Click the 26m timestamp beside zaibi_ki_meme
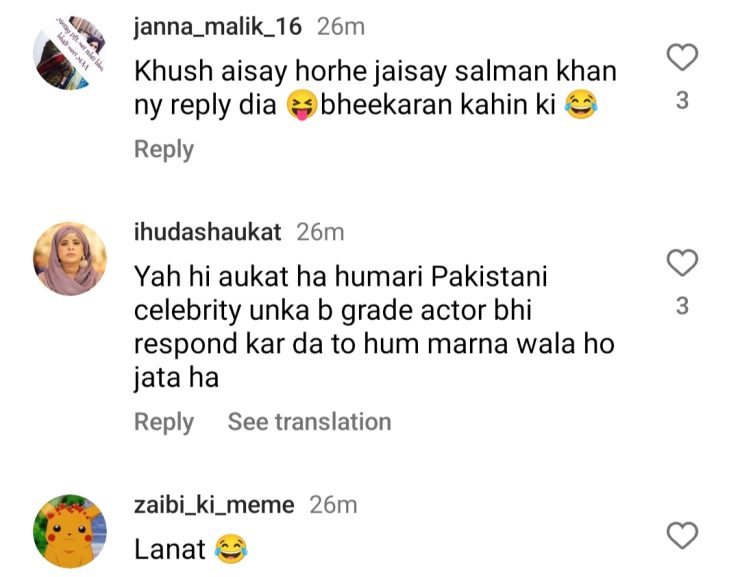This screenshot has width=740, height=577. click(x=333, y=505)
